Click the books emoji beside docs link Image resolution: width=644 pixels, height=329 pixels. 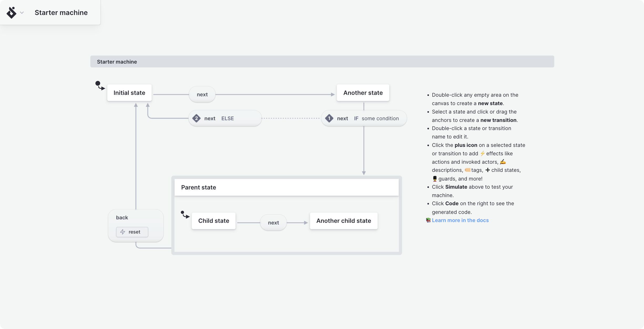(428, 220)
